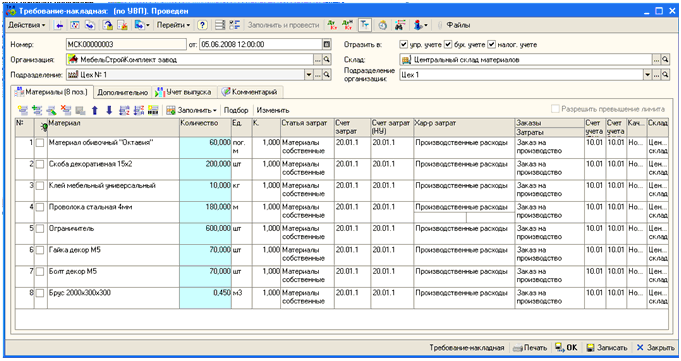
Task: Switch to Учет выпуска tab
Action: 184,92
